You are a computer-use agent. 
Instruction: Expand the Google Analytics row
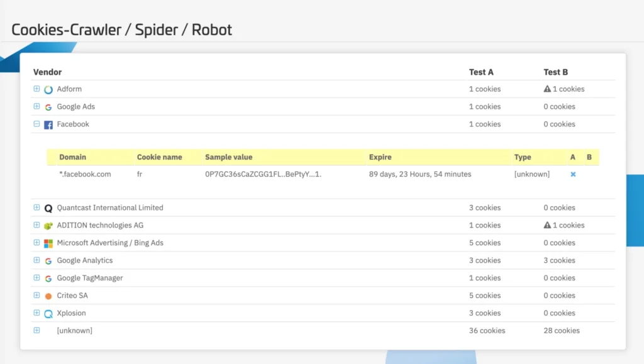tap(36, 260)
